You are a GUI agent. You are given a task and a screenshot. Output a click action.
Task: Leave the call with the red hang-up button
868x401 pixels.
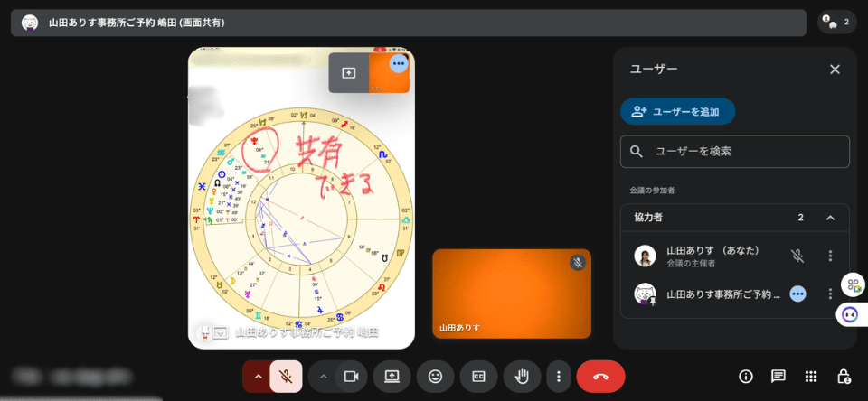point(600,376)
